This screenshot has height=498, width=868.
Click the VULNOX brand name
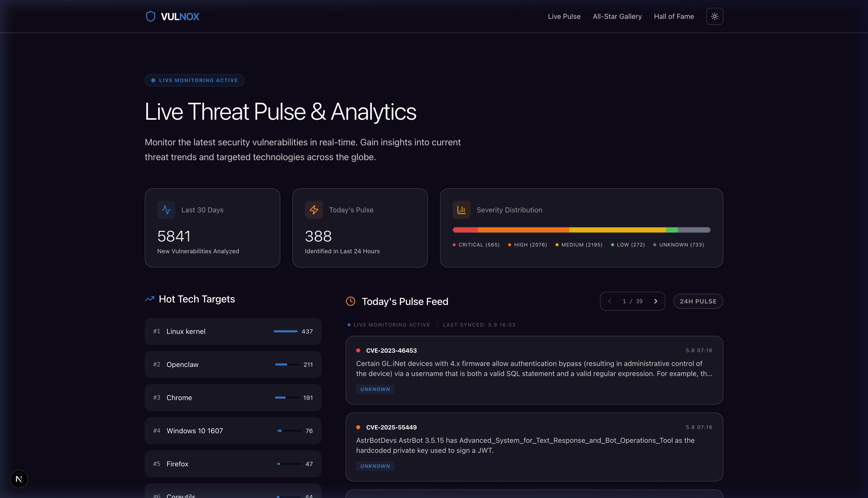(x=180, y=16)
